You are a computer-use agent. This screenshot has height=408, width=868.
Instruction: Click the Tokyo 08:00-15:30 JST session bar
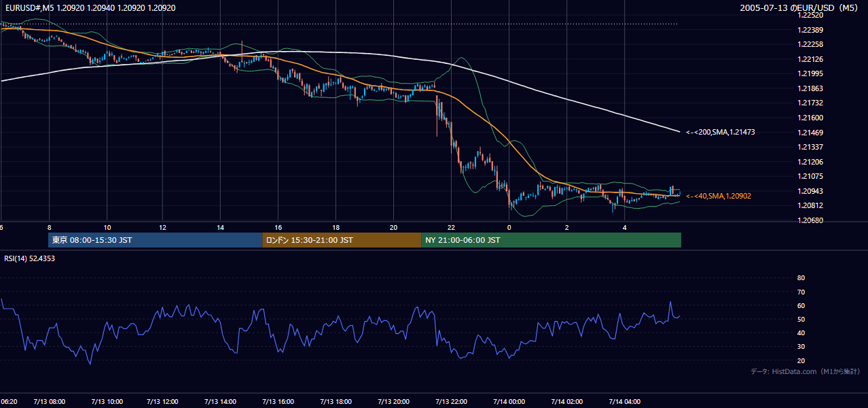pos(156,240)
